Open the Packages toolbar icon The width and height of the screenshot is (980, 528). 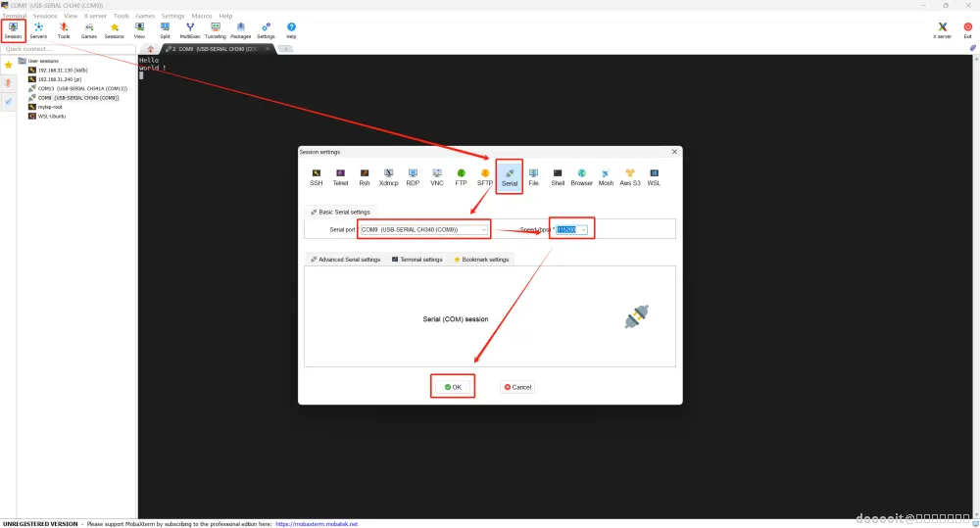(x=241, y=30)
